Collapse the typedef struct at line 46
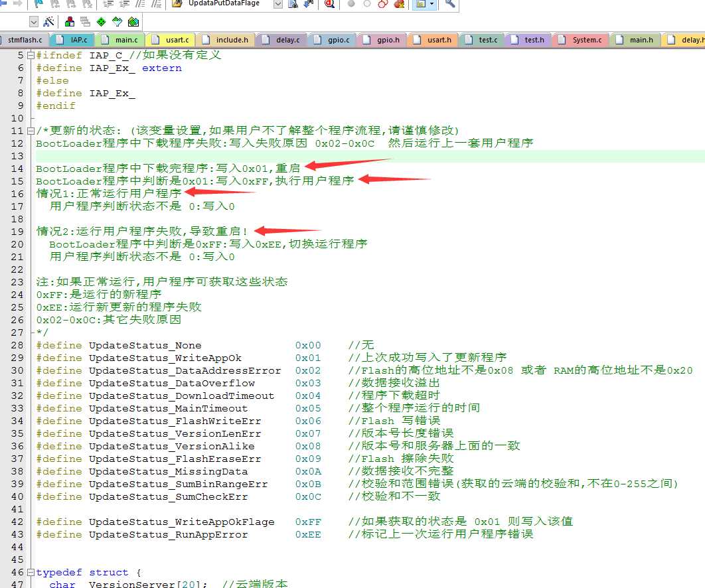 [x=31, y=572]
